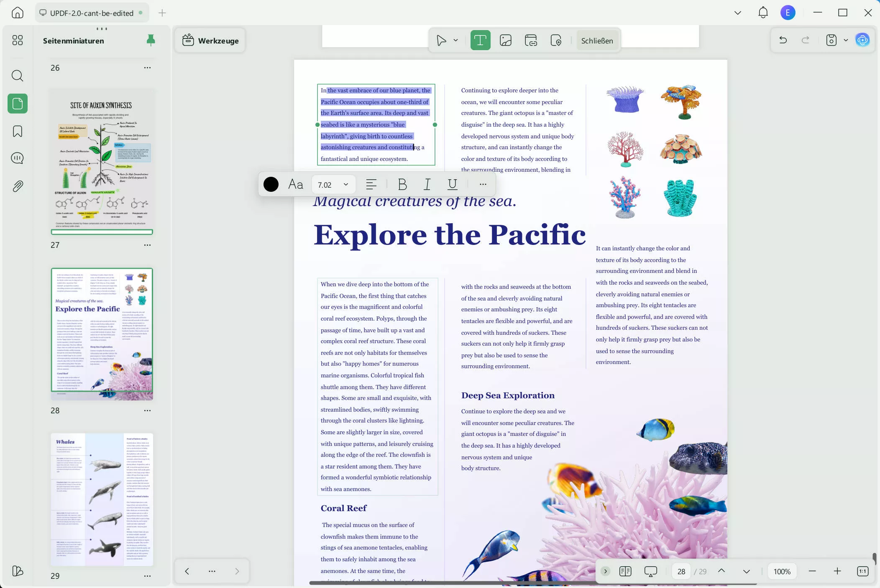Expand the selection tool dropdown arrow
Viewport: 880px width, 588px height.
[x=456, y=41]
